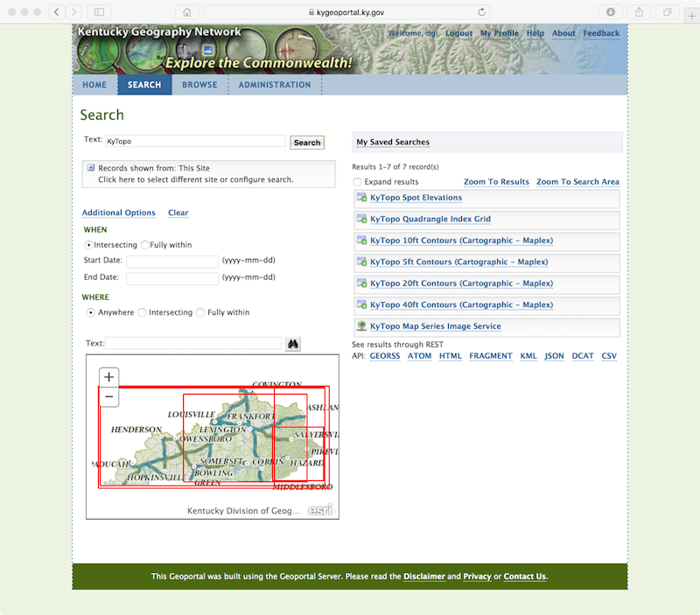Click the icon beside KyTopo 20ft Contours
700x615 pixels.
(x=361, y=283)
